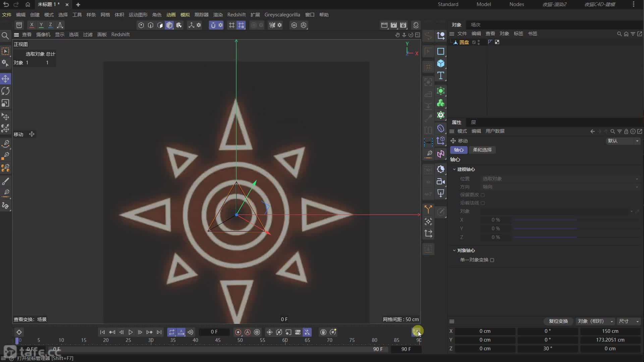The image size is (644, 362).
Task: Add a Light object from palette
Action: tap(441, 193)
